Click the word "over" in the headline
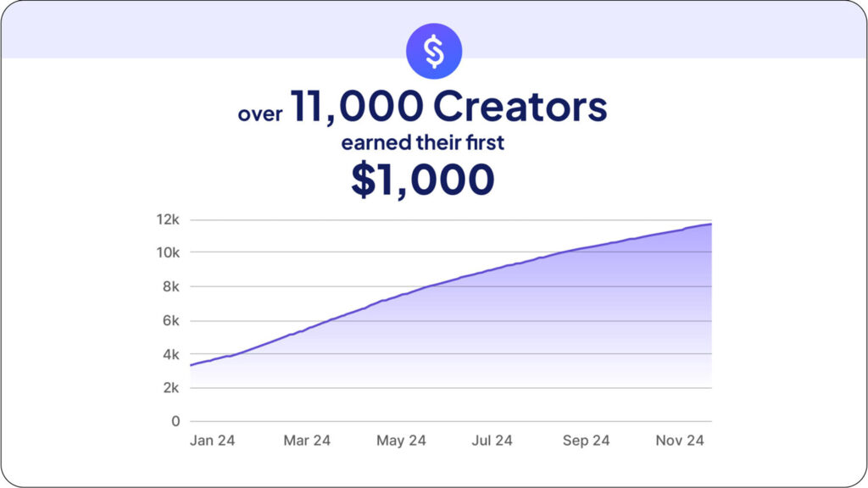The image size is (868, 488). pos(260,114)
